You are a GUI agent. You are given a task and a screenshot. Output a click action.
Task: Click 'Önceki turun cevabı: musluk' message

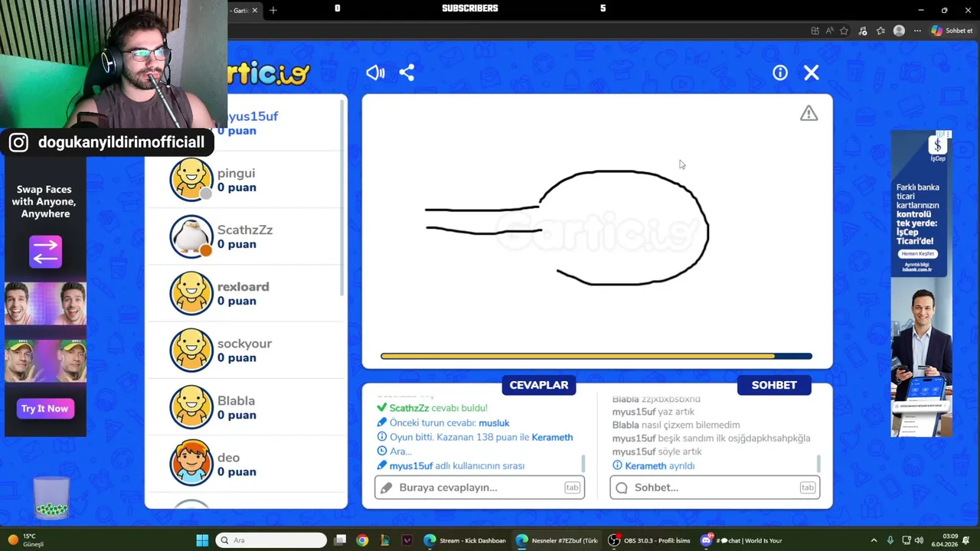pyautogui.click(x=443, y=422)
